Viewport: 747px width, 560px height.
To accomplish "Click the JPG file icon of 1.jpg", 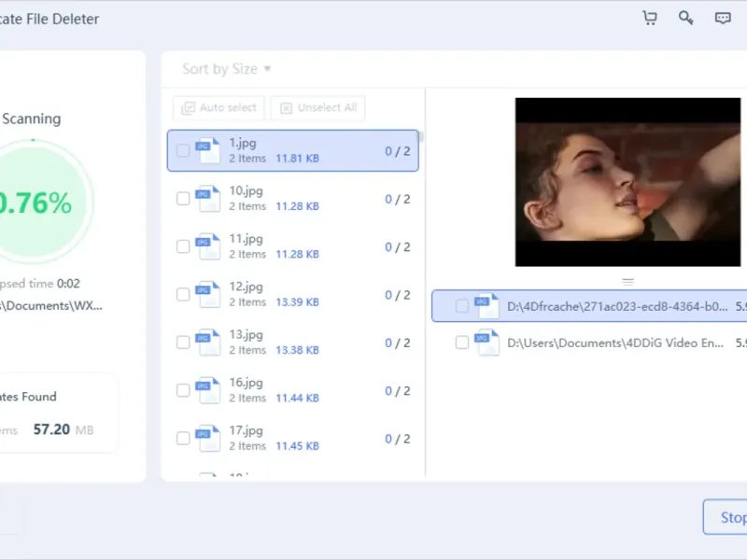I will 208,150.
